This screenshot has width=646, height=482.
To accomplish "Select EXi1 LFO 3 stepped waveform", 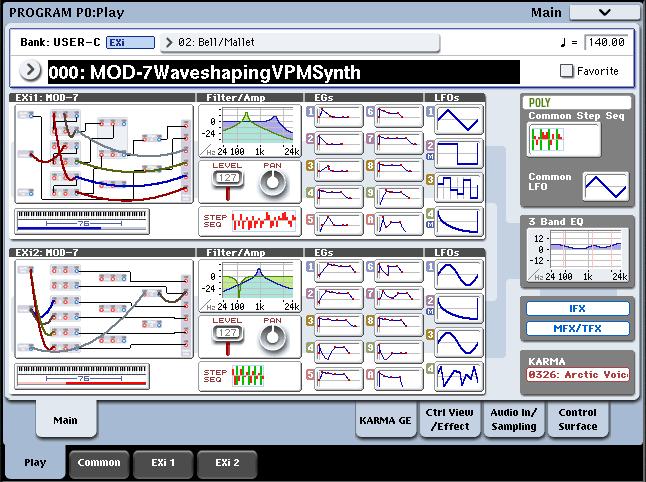I will pos(459,187).
